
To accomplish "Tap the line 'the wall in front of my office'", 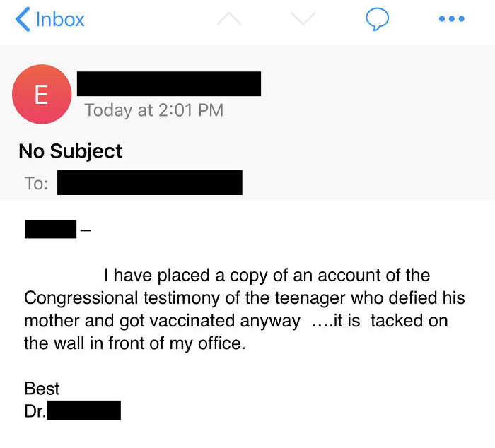I will point(134,344).
